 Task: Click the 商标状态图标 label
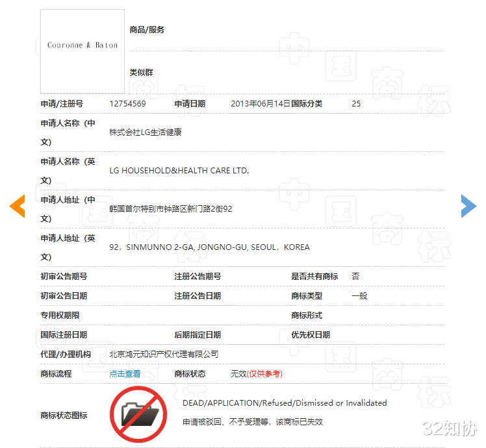pyautogui.click(x=64, y=415)
